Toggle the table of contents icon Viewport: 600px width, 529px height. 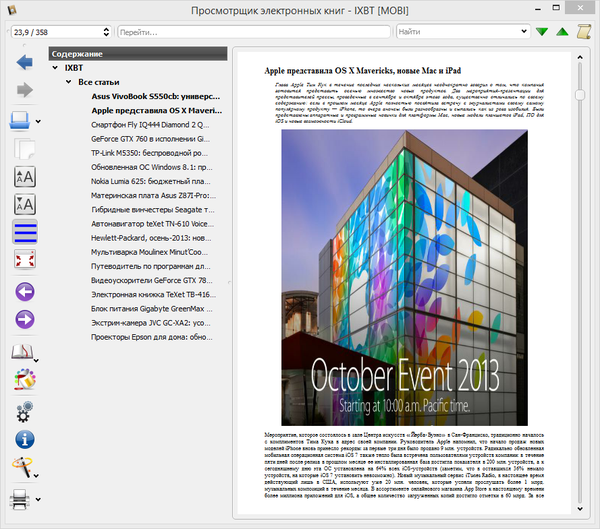tap(25, 232)
